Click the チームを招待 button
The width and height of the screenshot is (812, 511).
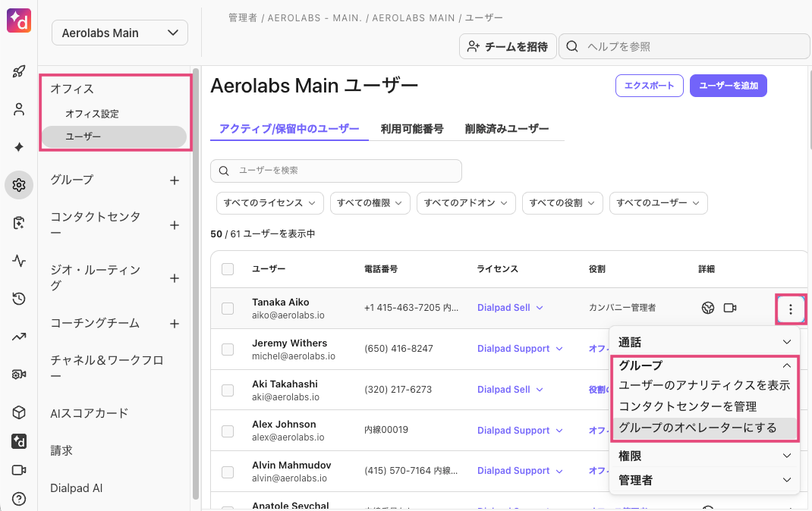pyautogui.click(x=508, y=46)
